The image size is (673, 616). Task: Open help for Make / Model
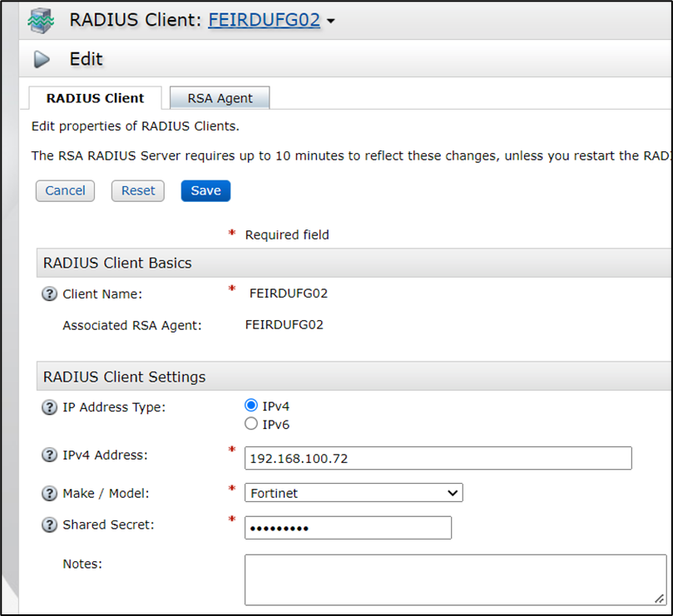coord(49,493)
